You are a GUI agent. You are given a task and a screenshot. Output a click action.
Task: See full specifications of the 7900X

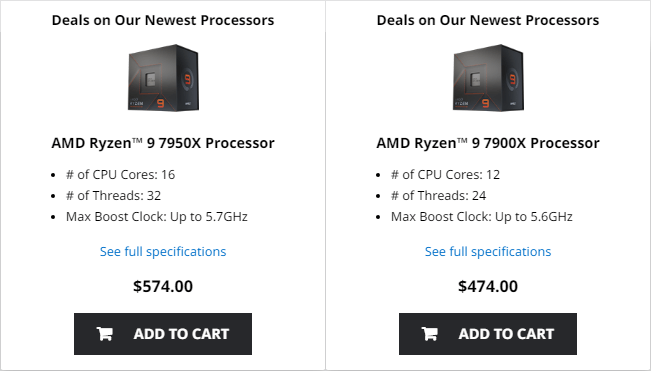(488, 251)
